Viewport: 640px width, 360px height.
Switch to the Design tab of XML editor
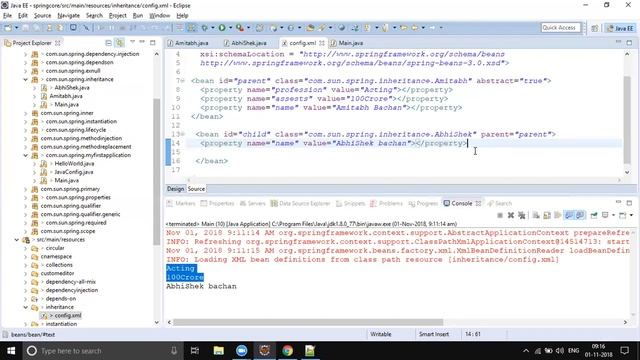[x=176, y=189]
